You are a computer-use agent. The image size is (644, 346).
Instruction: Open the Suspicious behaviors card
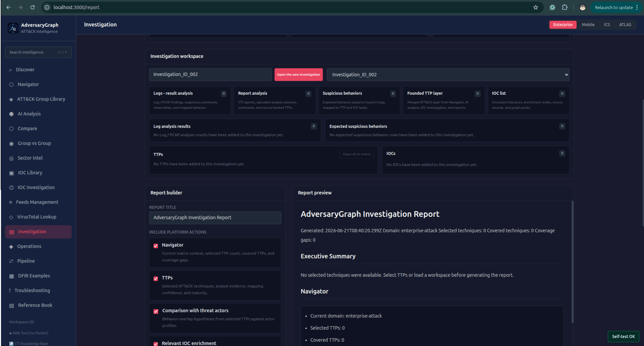(x=359, y=100)
